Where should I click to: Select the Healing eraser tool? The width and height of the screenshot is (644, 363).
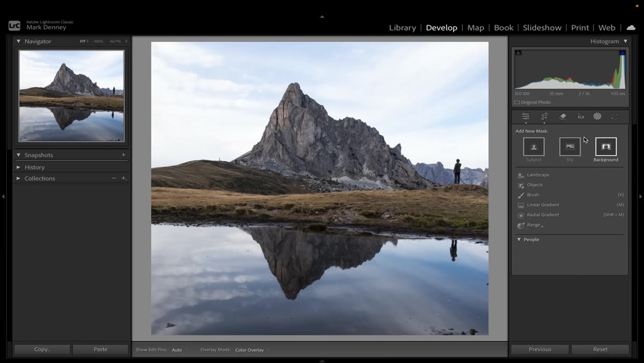point(562,117)
